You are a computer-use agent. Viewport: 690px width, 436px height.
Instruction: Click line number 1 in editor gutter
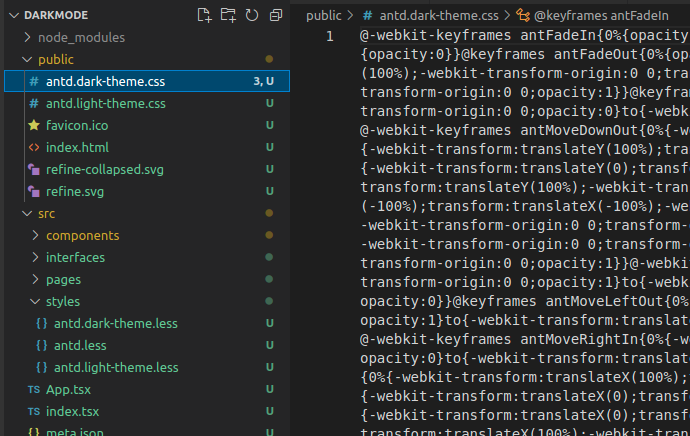point(330,36)
